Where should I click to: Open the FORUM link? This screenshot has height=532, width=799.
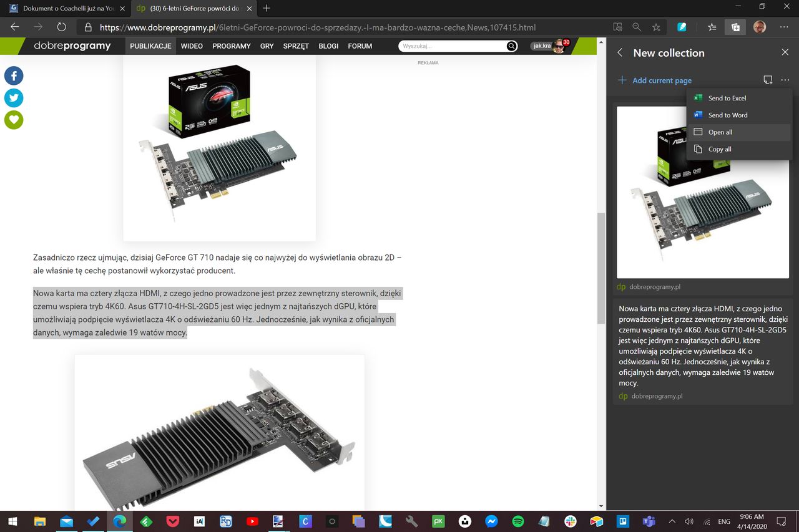(x=360, y=46)
